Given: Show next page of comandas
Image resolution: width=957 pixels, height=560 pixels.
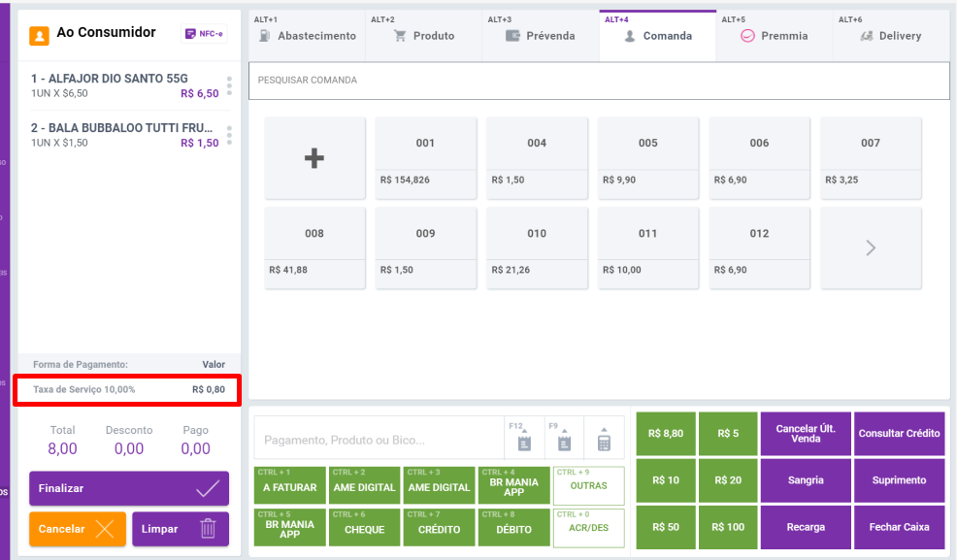Looking at the screenshot, I should click(x=870, y=248).
